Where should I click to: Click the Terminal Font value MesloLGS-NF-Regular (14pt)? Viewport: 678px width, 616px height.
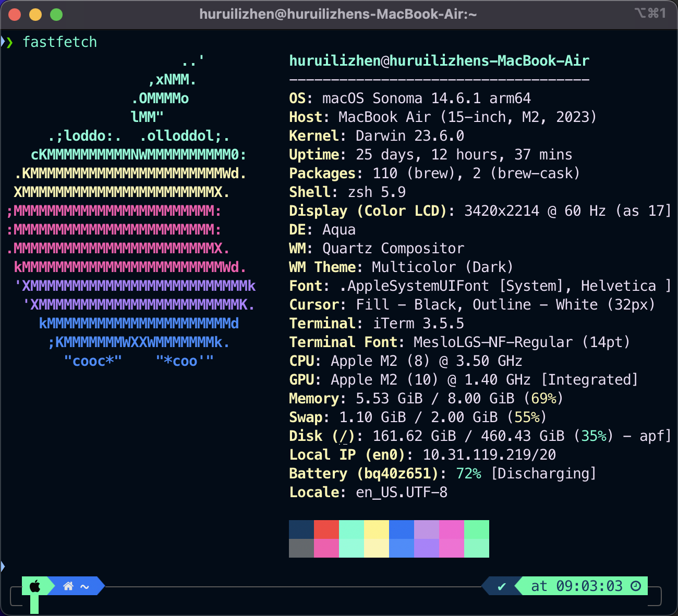[522, 342]
